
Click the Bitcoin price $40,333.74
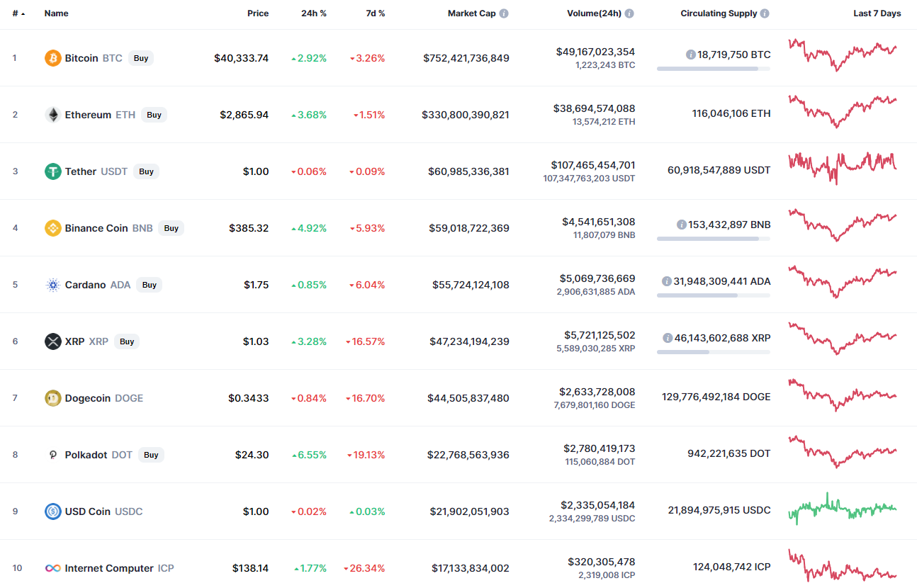tap(242, 58)
